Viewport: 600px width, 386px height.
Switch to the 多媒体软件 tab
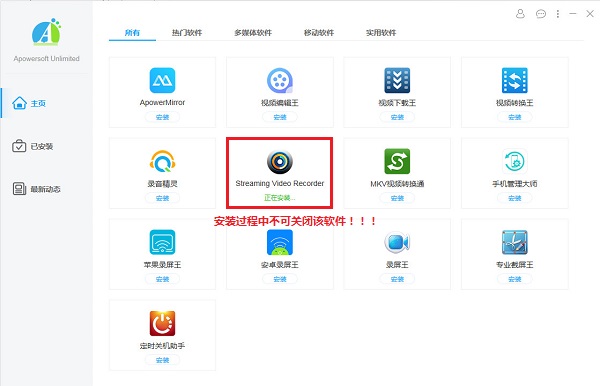[253, 33]
